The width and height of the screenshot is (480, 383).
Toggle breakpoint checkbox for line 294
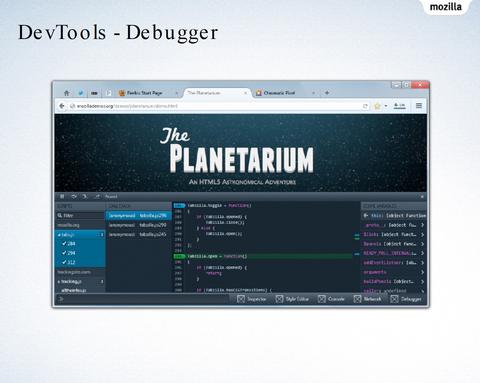64,253
